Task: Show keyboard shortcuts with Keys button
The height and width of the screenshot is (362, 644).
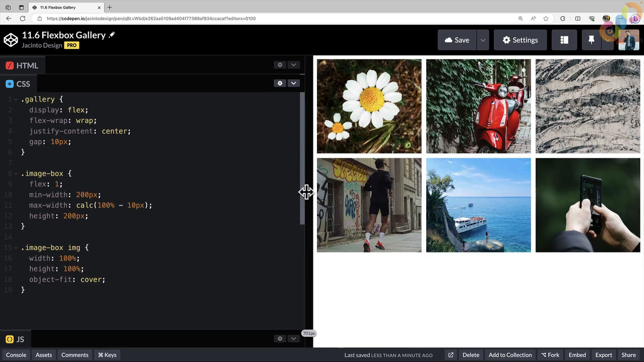Action: [107, 355]
